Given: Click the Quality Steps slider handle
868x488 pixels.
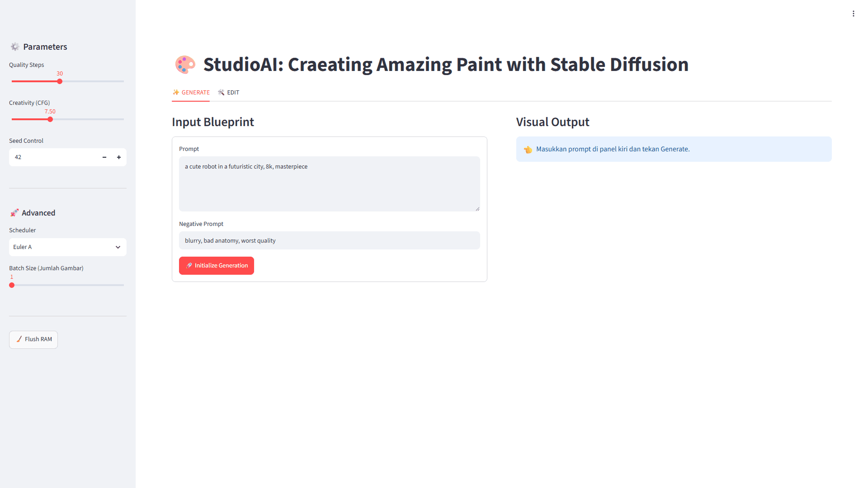Looking at the screenshot, I should tap(60, 81).
